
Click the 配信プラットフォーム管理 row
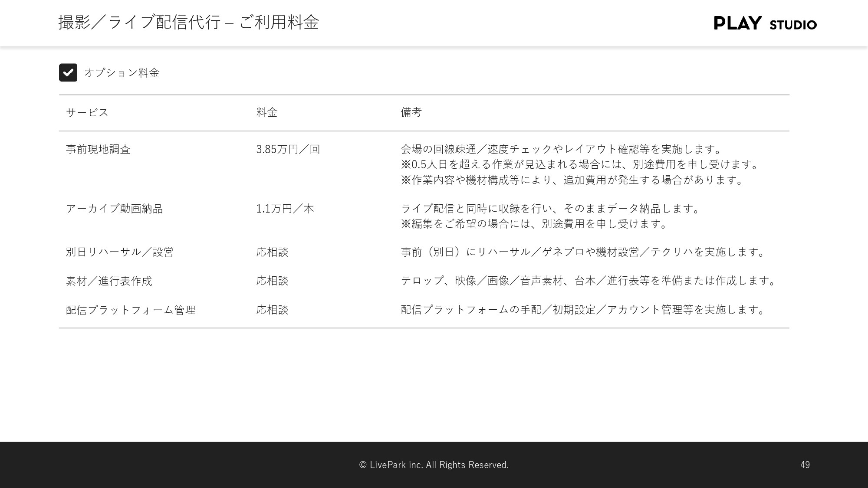click(131, 310)
